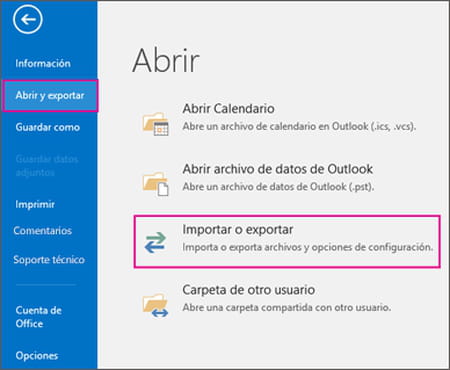Click the Abrir Calendario title text
Viewport: 450px width, 370px height.
(x=229, y=109)
